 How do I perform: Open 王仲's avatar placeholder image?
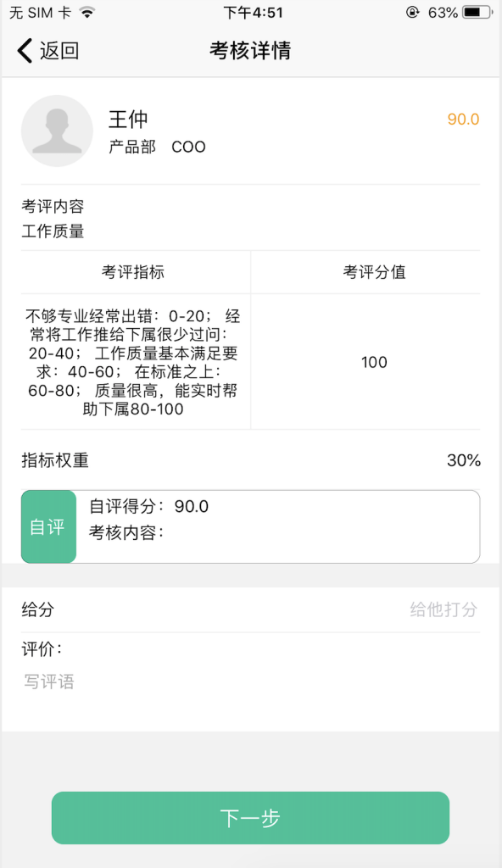point(57,131)
